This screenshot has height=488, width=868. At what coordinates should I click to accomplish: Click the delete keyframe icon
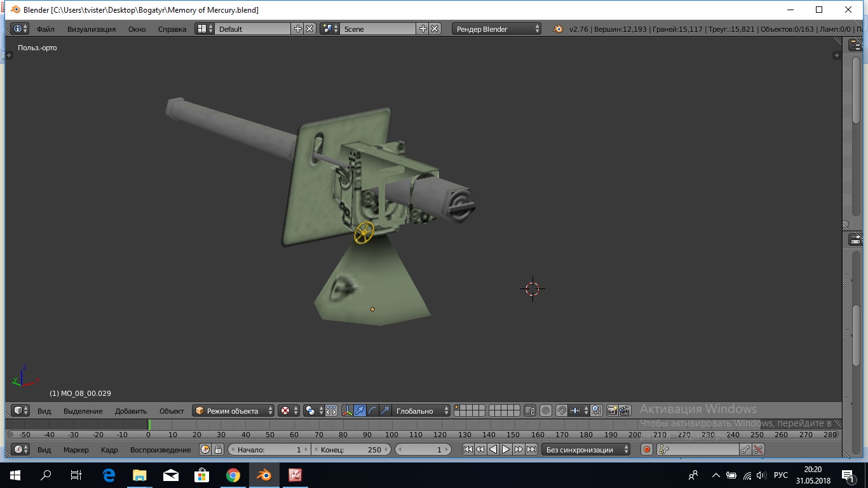(758, 450)
